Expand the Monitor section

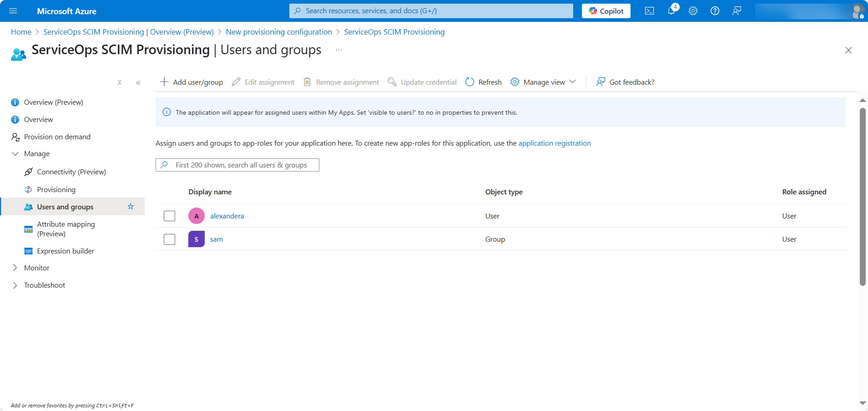(15, 268)
